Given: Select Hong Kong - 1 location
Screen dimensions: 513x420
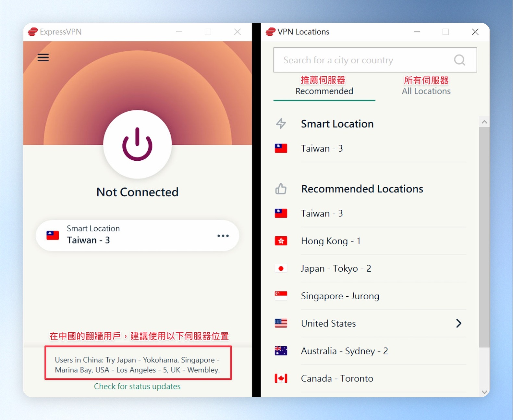Looking at the screenshot, I should click(370, 241).
